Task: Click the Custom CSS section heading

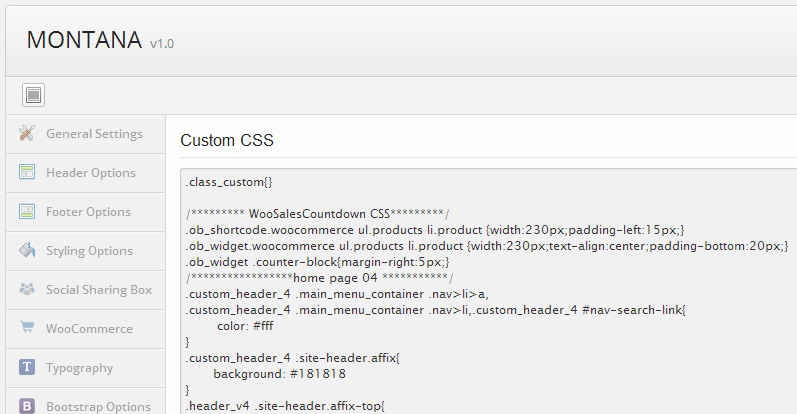Action: click(226, 141)
